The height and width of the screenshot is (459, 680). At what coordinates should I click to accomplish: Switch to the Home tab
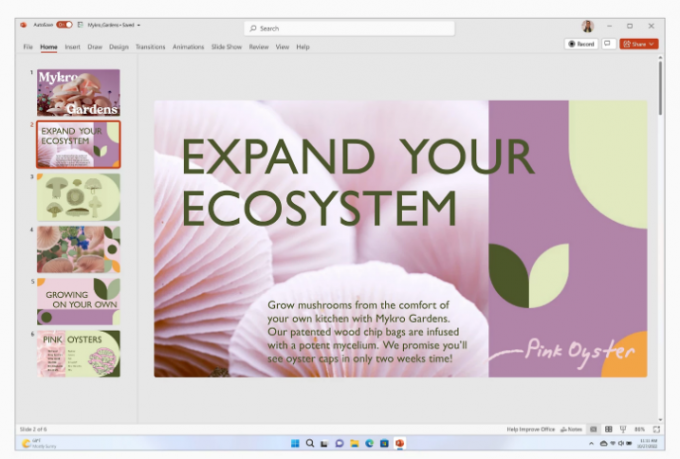pos(49,47)
